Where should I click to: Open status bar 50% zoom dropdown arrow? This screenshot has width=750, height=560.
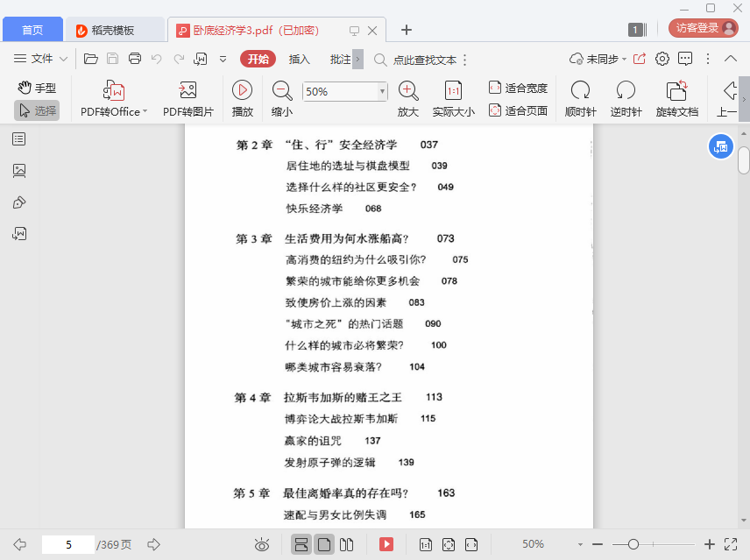580,544
